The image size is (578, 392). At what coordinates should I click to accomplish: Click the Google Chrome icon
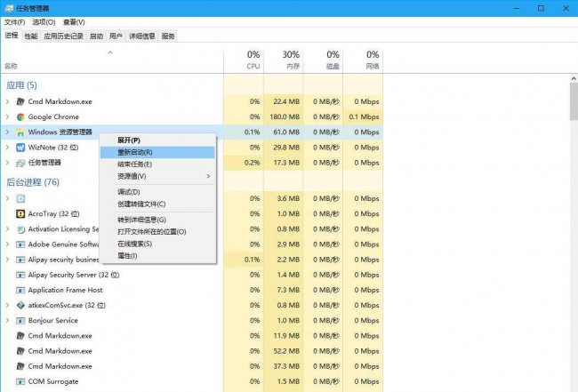[20, 117]
